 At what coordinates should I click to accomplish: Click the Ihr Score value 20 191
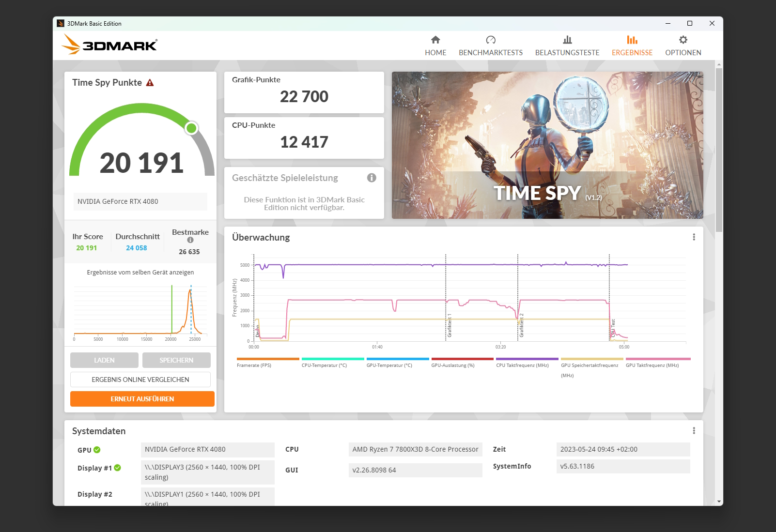coord(87,248)
